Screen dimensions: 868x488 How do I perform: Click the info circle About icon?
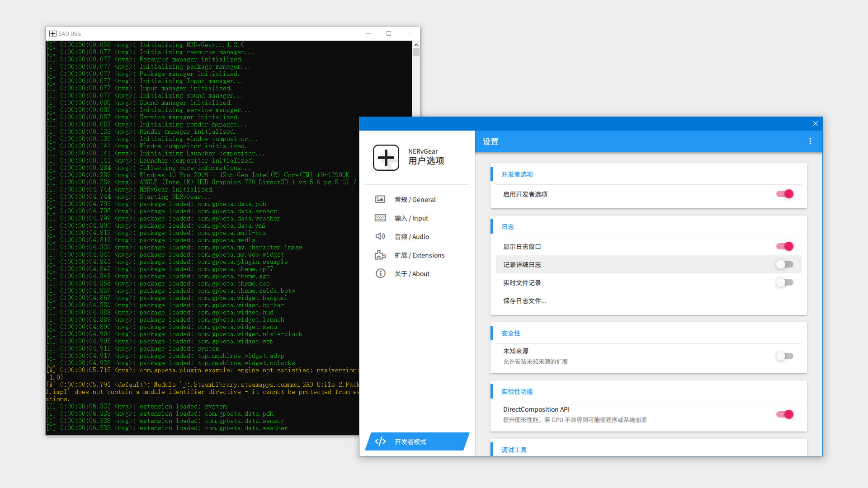coord(380,273)
